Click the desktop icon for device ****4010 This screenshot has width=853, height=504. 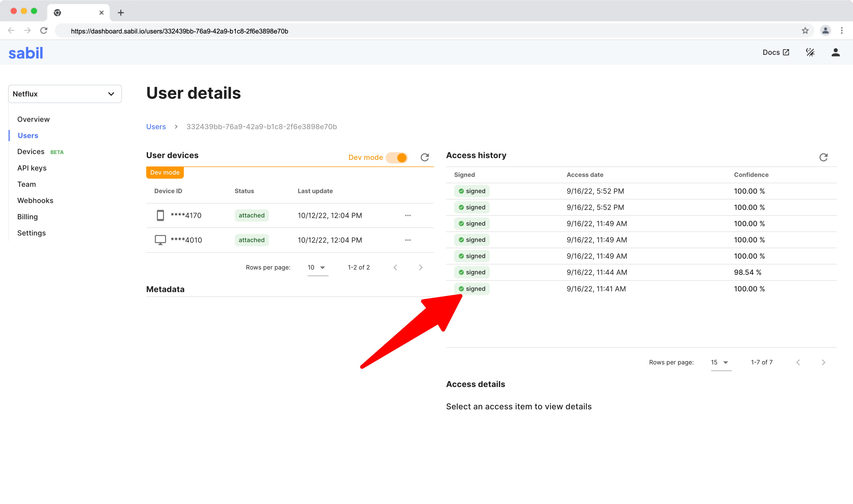coord(160,240)
